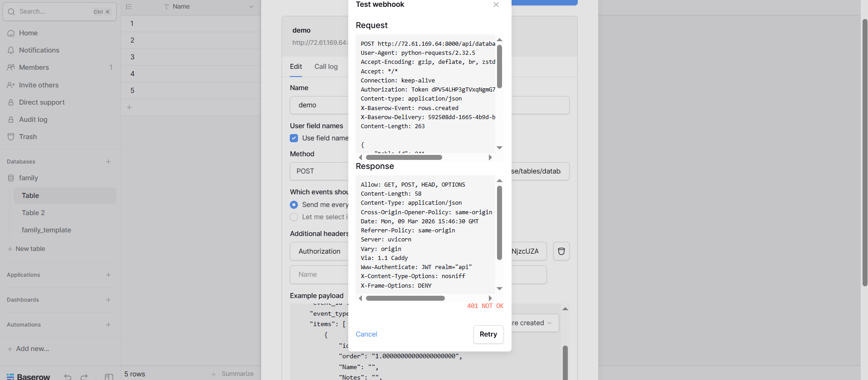Image resolution: width=868 pixels, height=380 pixels.
Task: Click the plus icon next to Databases
Action: [x=108, y=162]
